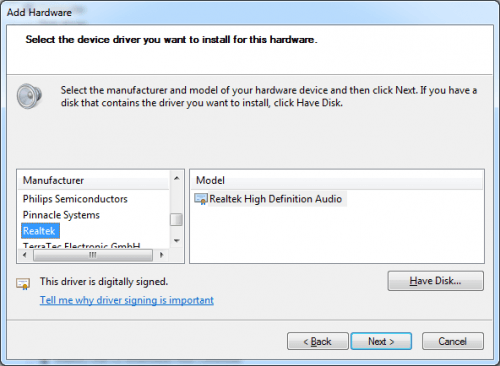
Task: Select Realtek in the manufacturer list
Action: [x=40, y=231]
